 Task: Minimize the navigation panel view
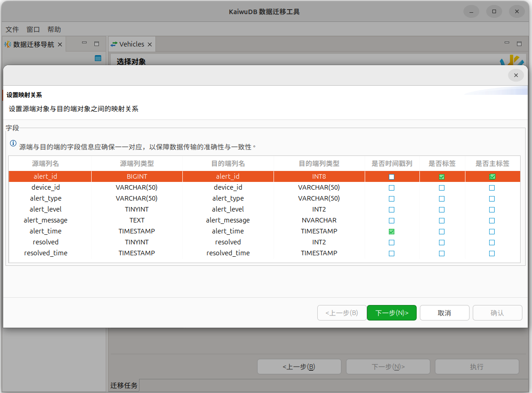84,43
